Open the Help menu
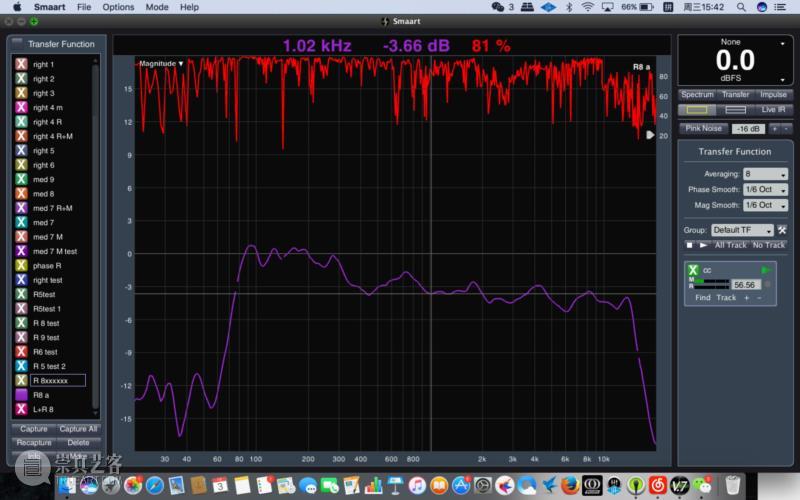800x500 pixels. coord(189,7)
